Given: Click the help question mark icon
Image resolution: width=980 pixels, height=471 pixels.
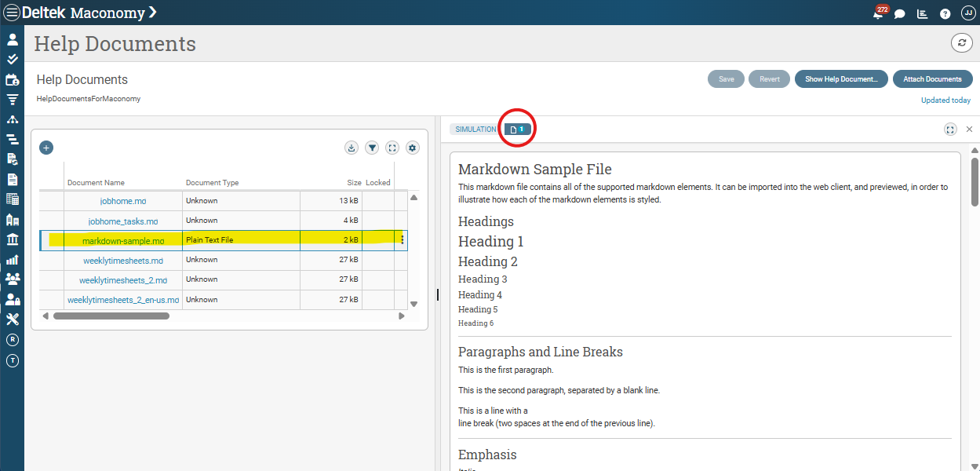Looking at the screenshot, I should point(945,13).
